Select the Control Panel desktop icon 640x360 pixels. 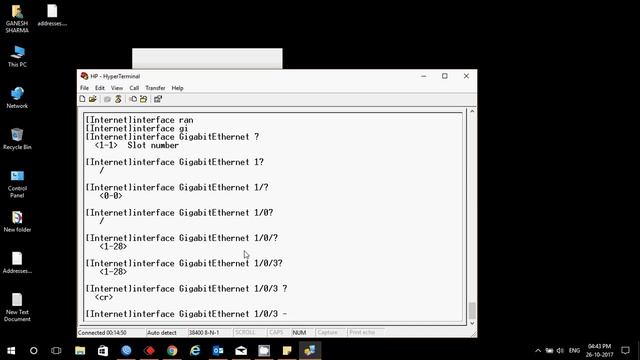[x=17, y=184]
